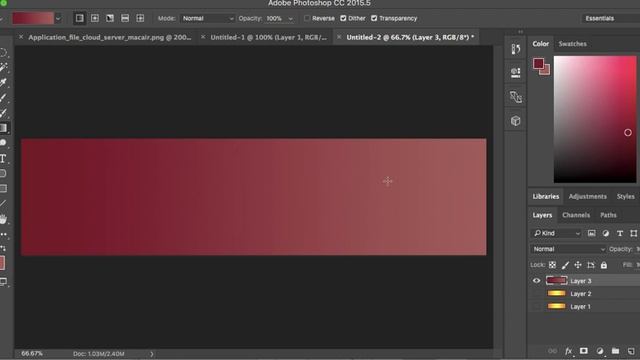The width and height of the screenshot is (640, 360).
Task: Toggle lock position icon
Action: (x=578, y=265)
